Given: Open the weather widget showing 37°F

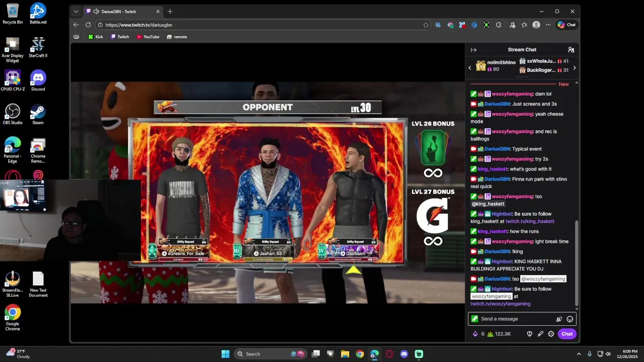Looking at the screenshot, I should tap(18, 354).
